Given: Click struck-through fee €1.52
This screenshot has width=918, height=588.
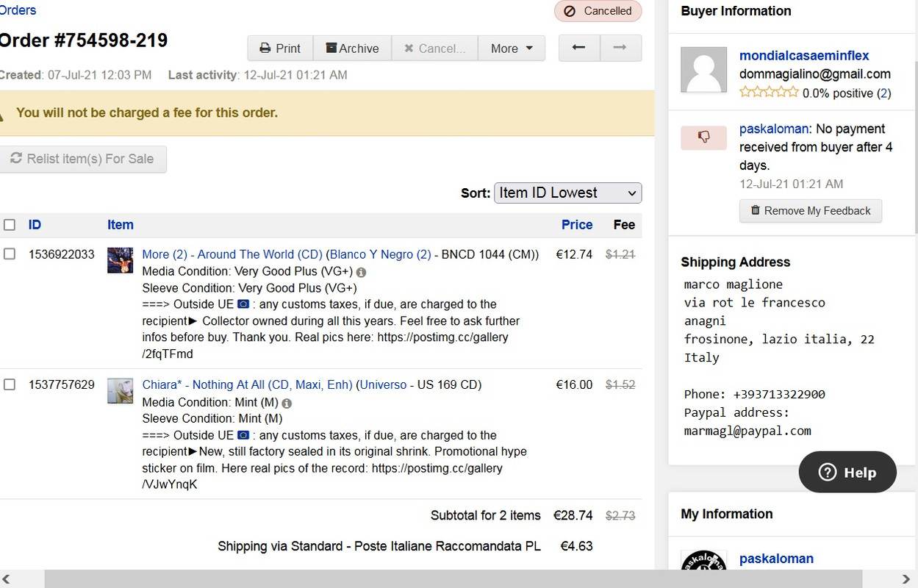Looking at the screenshot, I should (620, 384).
